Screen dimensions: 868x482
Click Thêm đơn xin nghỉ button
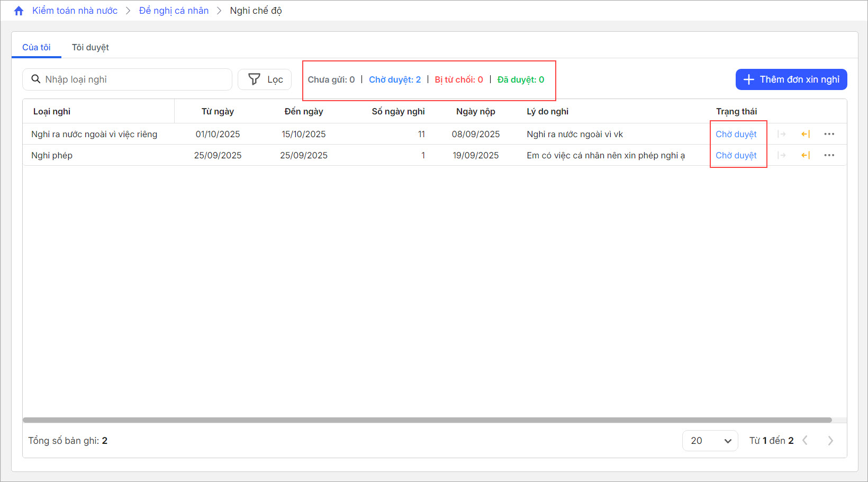pyautogui.click(x=791, y=79)
